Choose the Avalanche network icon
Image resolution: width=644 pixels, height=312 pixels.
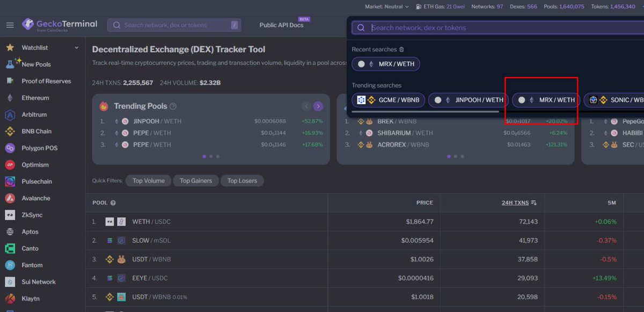coord(10,198)
